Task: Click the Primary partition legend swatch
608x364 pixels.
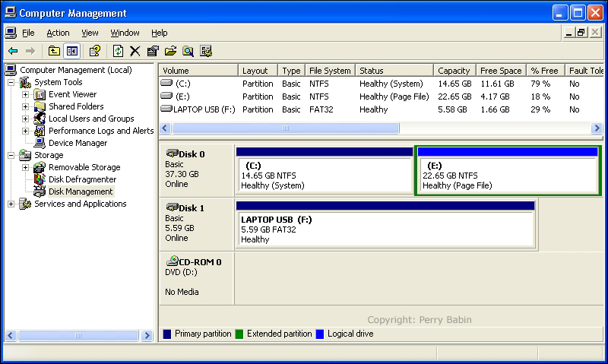Action: (x=167, y=334)
